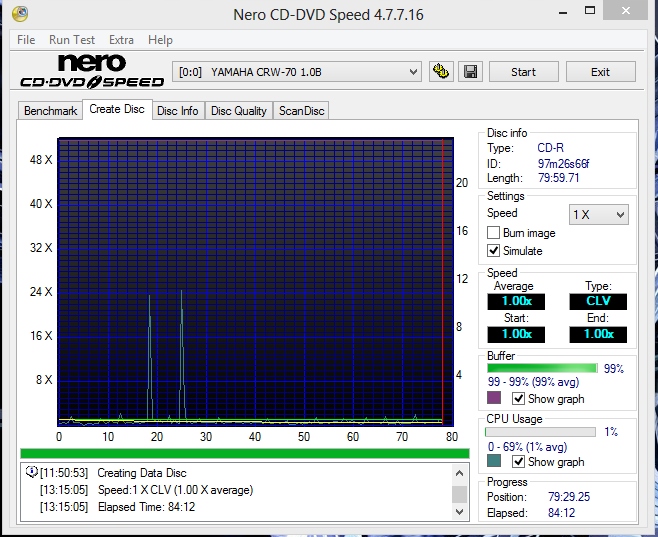Screen dimensions: 658x537
Task: Maximize the Nero window
Action: tap(590, 10)
